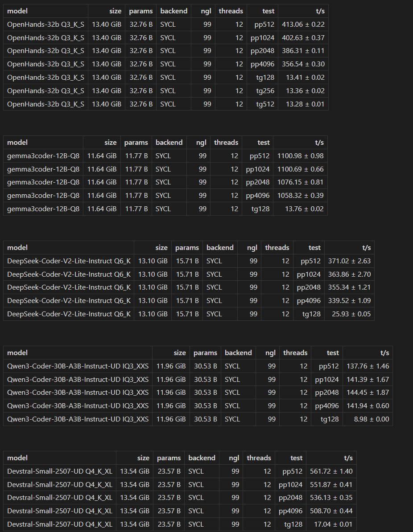413x532 pixels.
Task: Select 30.53 B in Qwen3-Coder tg128 row
Action: click(x=206, y=419)
